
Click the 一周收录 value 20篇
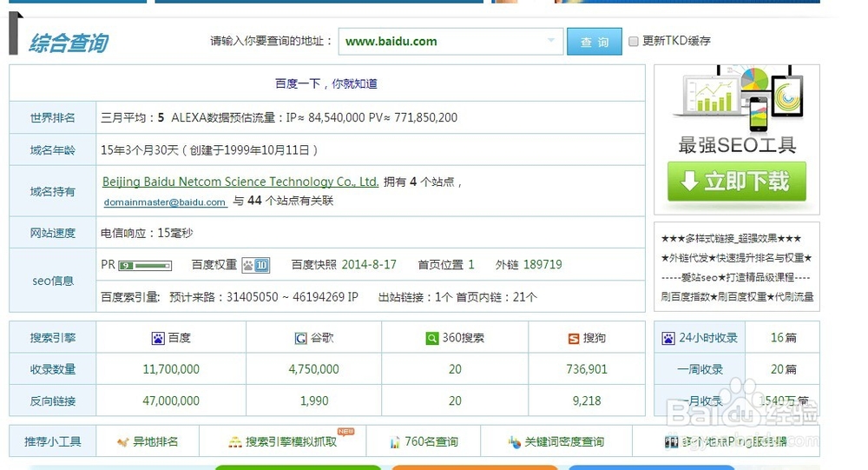tap(783, 369)
